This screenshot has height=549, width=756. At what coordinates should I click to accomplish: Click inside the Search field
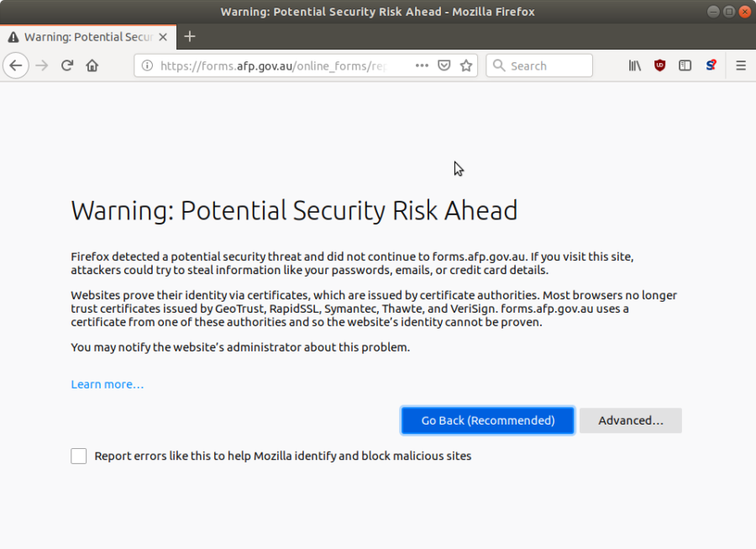539,65
